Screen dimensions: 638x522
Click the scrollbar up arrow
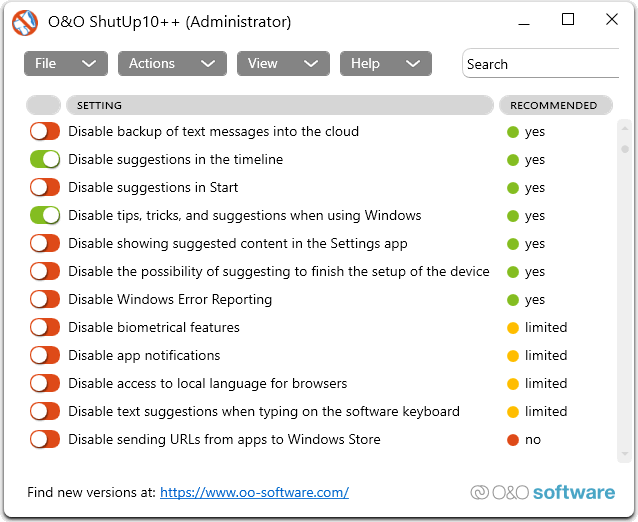point(625,129)
